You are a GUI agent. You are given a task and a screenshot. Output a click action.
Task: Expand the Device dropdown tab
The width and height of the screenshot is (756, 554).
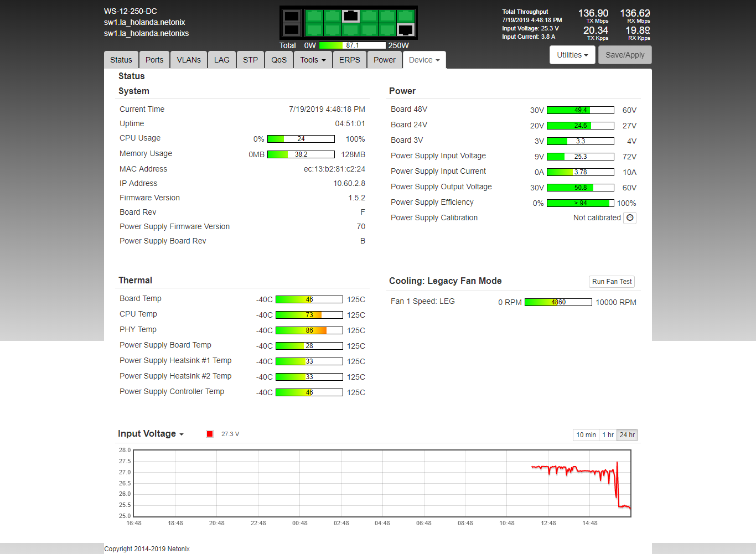[424, 60]
